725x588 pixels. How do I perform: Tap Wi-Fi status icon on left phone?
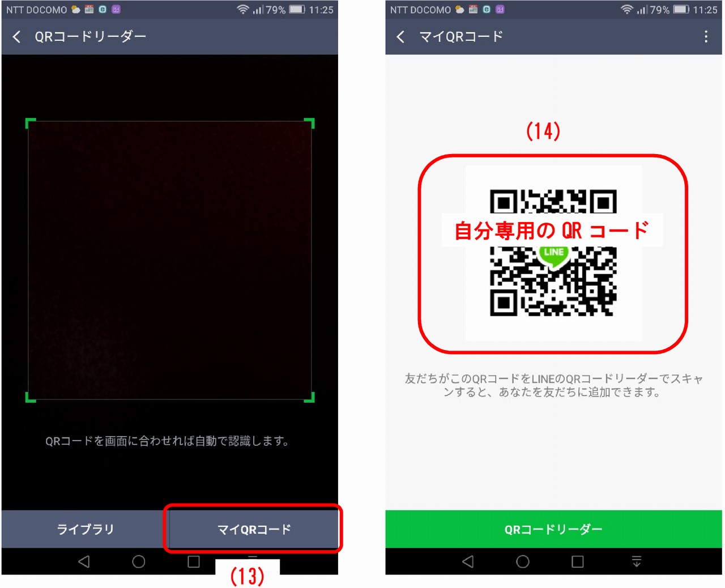tap(243, 10)
